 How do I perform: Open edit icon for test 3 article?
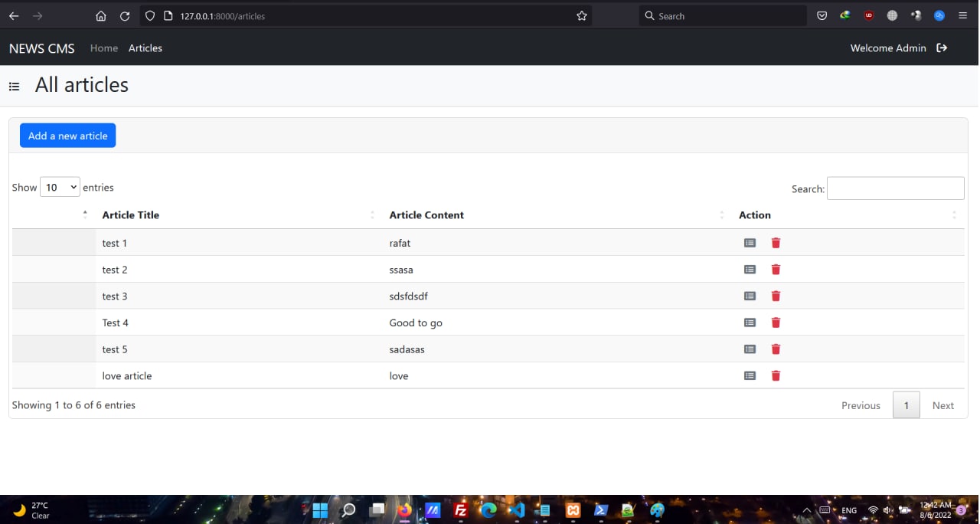(x=750, y=296)
